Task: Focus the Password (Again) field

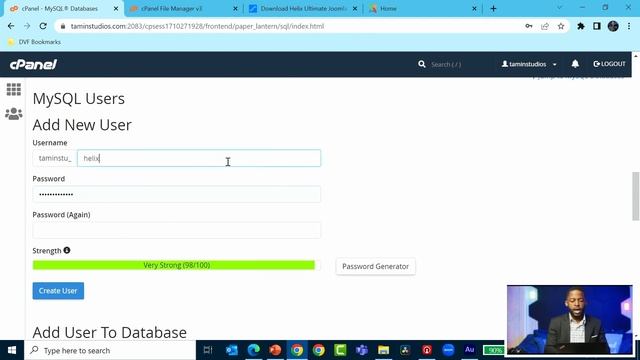Action: [177, 230]
